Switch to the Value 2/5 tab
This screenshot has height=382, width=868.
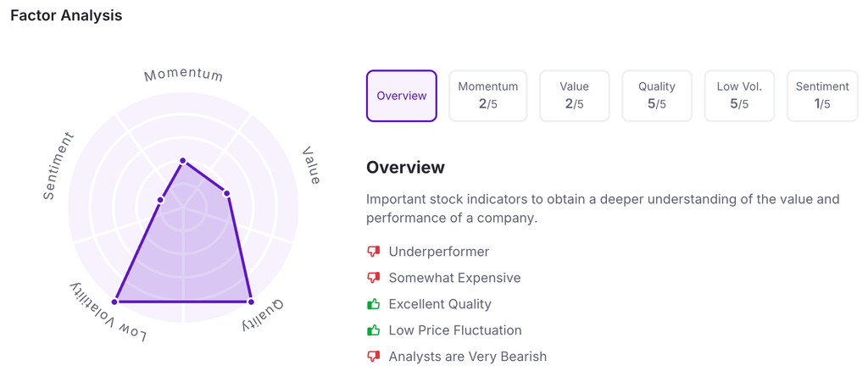point(574,96)
